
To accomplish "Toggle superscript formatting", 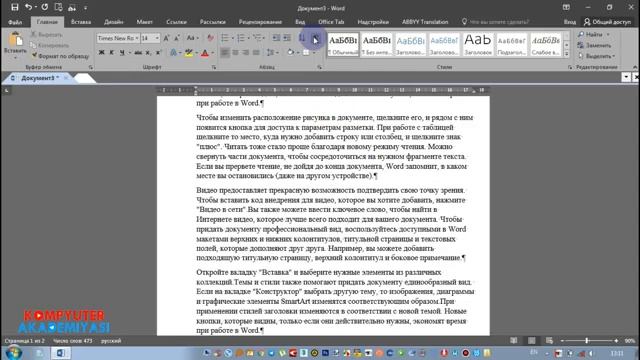I will tap(158, 53).
